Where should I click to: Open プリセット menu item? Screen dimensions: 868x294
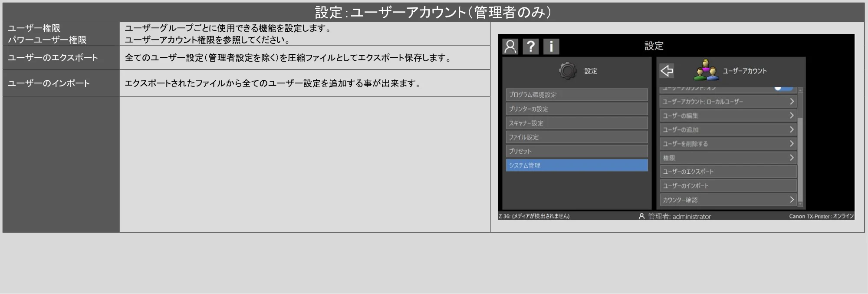pyautogui.click(x=577, y=151)
